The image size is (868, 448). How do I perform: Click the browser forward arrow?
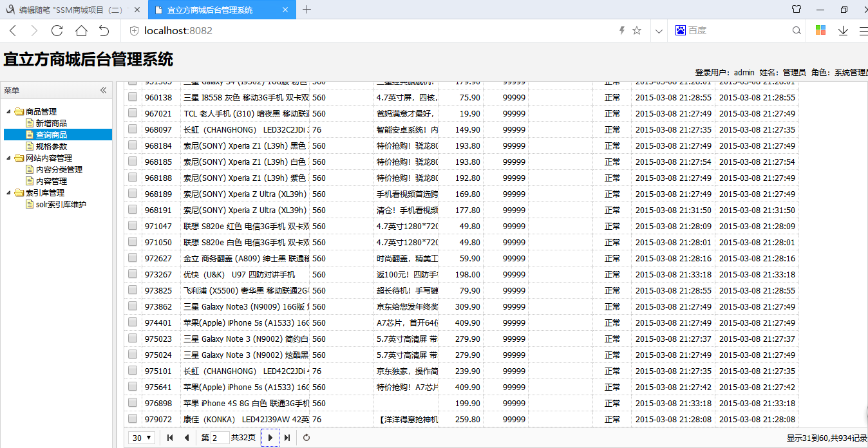click(x=34, y=30)
